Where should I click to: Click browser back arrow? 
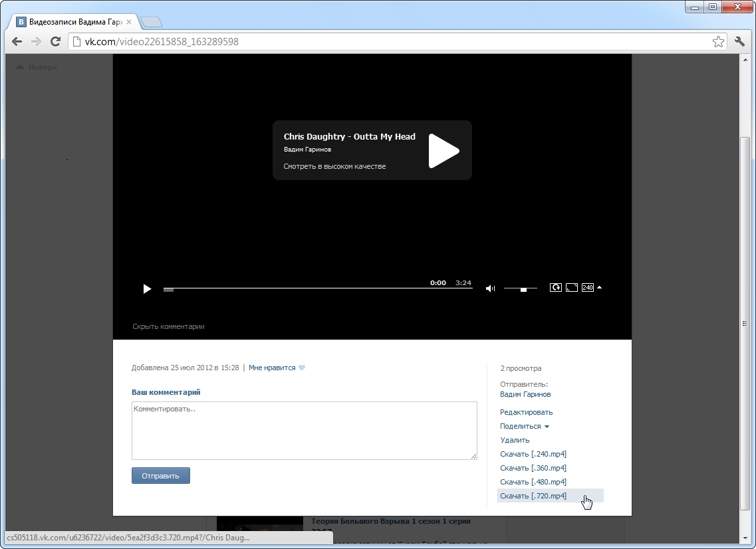click(17, 41)
